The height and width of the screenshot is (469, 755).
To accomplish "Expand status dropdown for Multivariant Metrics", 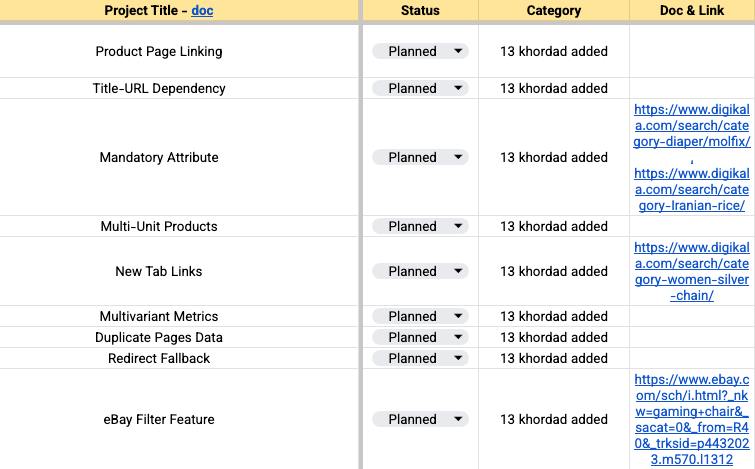I will (x=458, y=316).
